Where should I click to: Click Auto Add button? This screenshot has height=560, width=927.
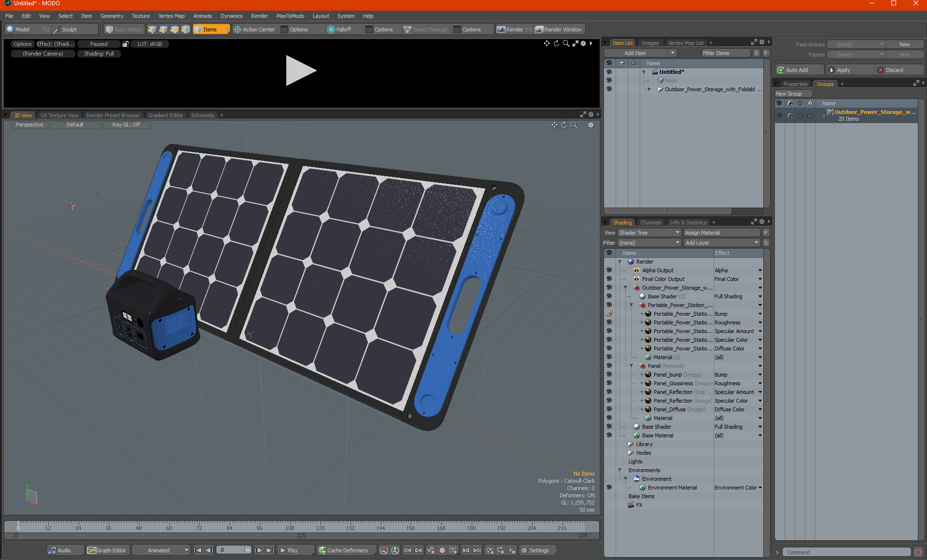799,70
